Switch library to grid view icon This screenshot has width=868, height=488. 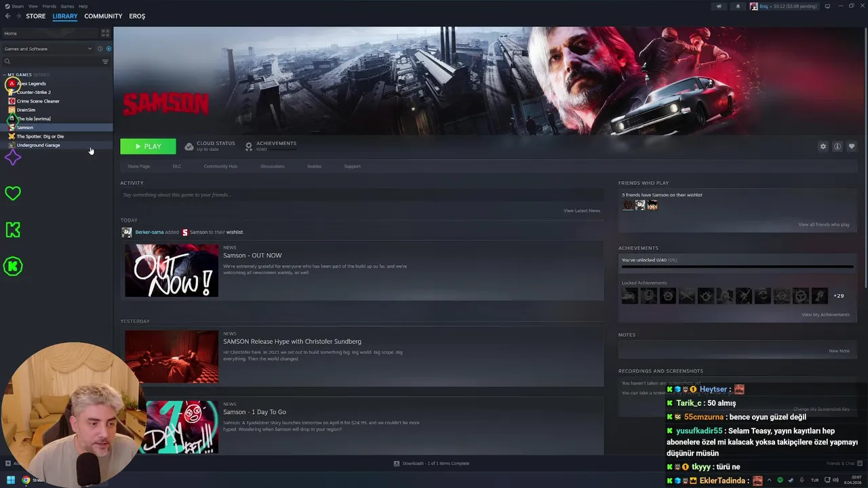(105, 33)
